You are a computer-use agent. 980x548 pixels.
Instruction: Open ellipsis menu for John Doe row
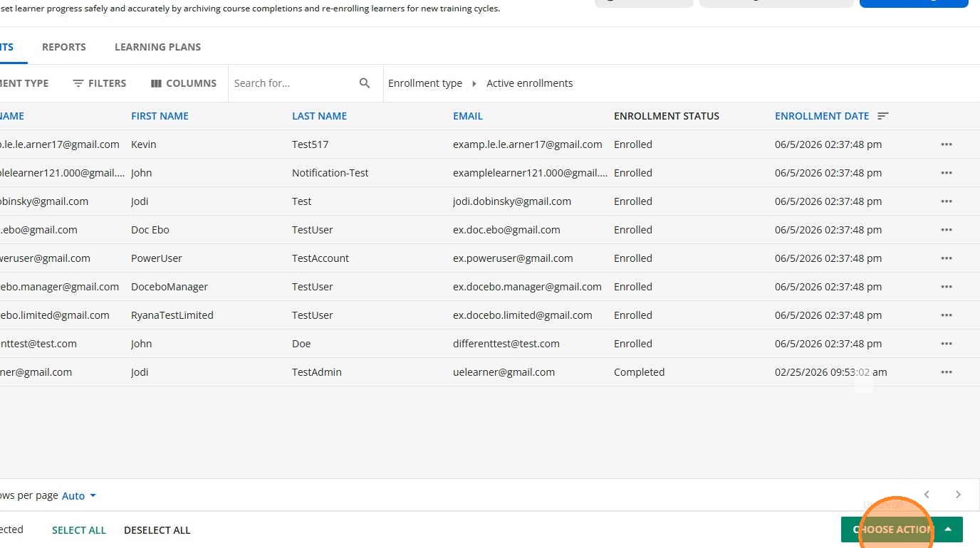tap(947, 344)
